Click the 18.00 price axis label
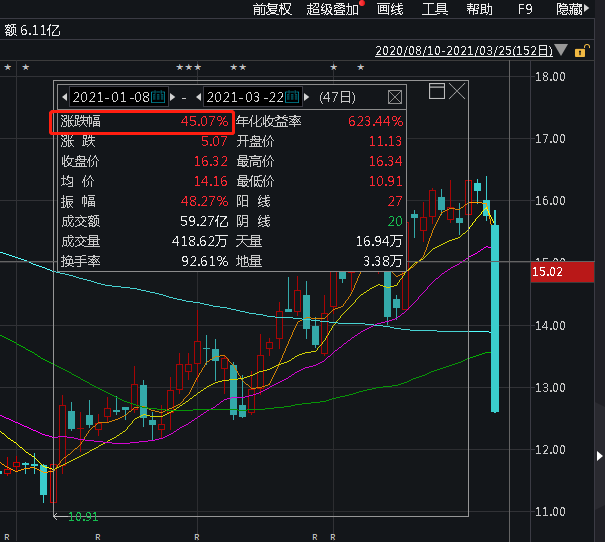The height and width of the screenshot is (542, 605). point(550,77)
